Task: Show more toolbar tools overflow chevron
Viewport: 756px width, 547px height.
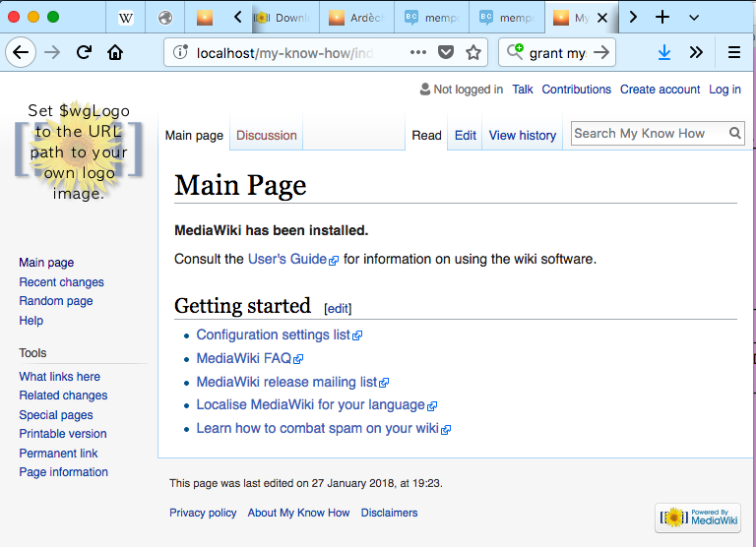Action: click(x=696, y=52)
